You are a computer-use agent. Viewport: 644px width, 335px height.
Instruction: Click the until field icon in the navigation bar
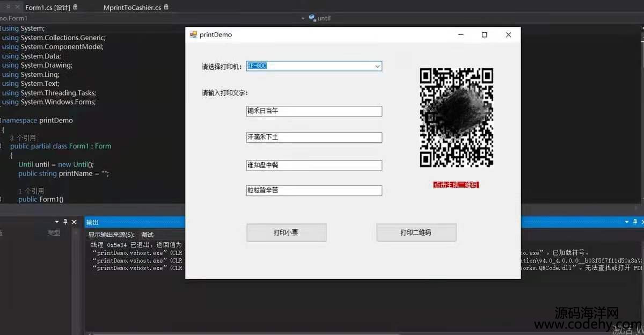312,18
